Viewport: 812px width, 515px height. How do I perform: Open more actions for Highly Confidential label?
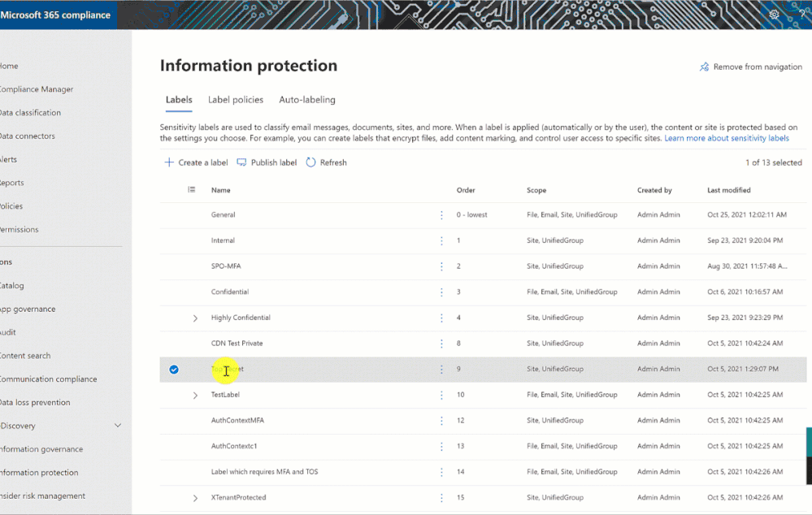(441, 318)
